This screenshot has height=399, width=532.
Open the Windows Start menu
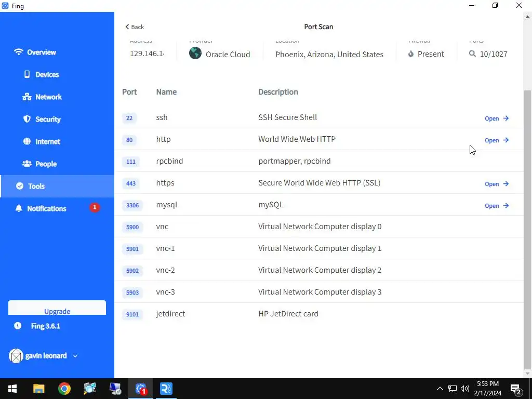pos(12,389)
